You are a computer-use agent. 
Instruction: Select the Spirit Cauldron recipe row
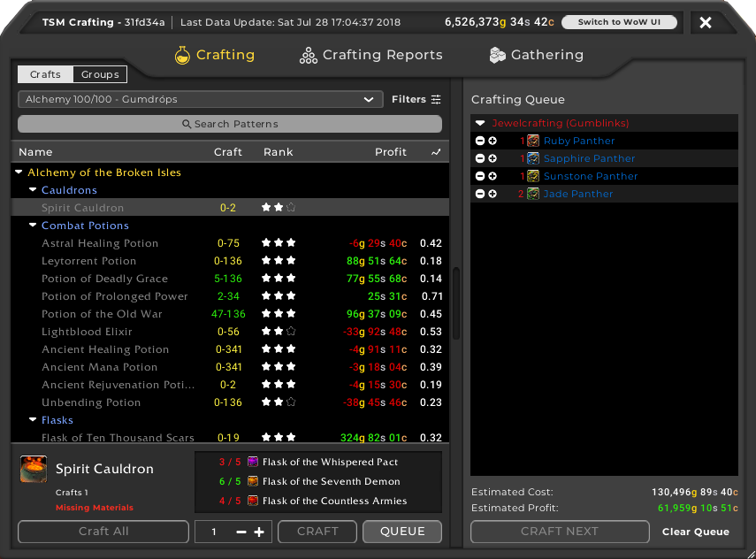point(230,207)
